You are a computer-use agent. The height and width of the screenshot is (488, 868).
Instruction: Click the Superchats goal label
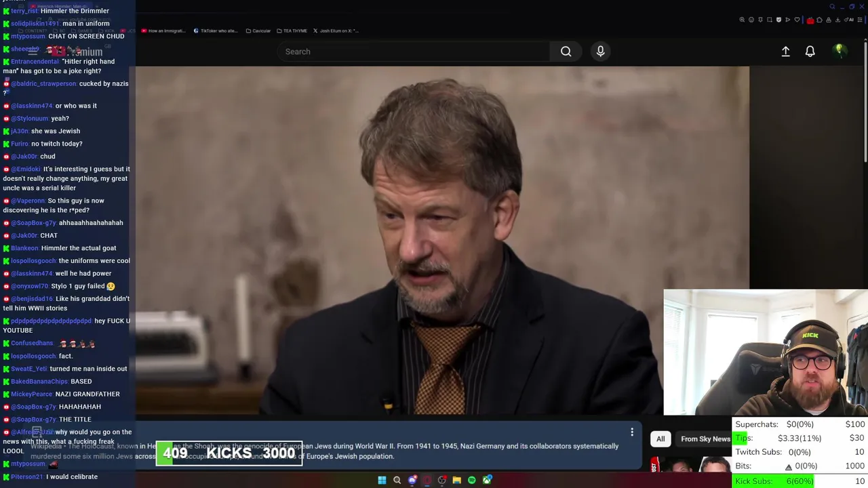[757, 424]
